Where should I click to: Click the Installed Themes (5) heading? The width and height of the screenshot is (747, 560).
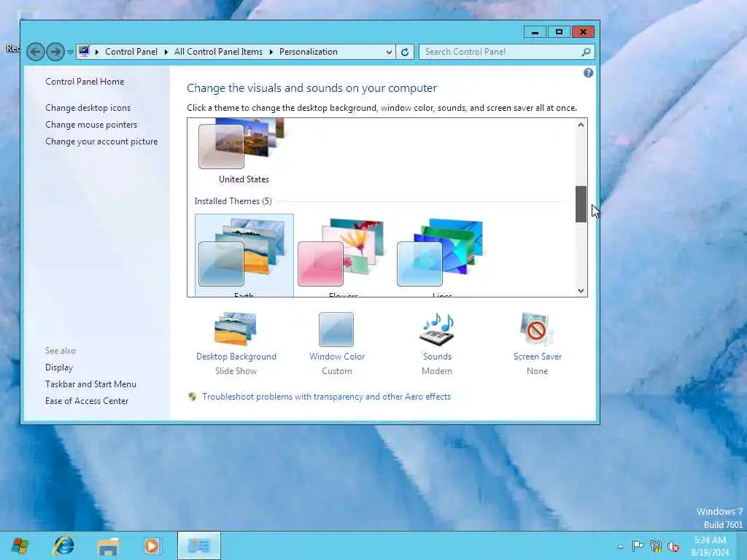(x=233, y=201)
